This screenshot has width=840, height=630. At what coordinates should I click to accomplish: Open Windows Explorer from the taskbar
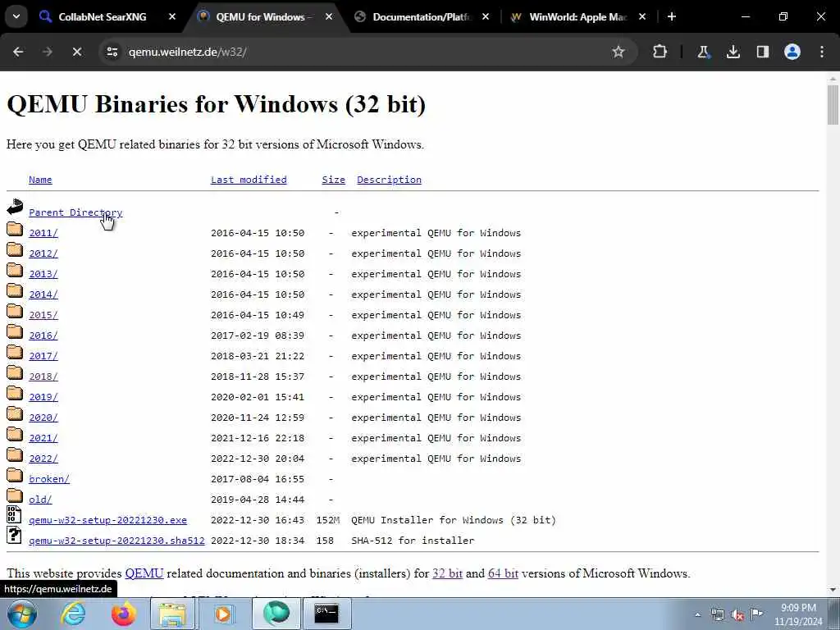pyautogui.click(x=172, y=614)
